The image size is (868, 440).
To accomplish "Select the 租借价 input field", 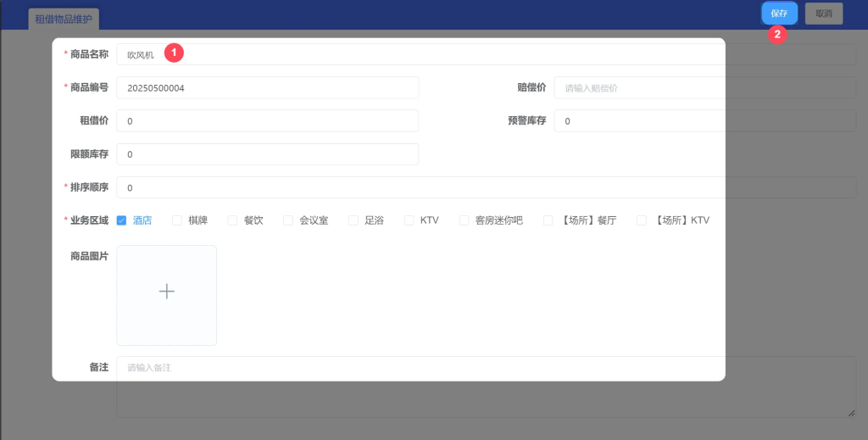I will coord(267,121).
